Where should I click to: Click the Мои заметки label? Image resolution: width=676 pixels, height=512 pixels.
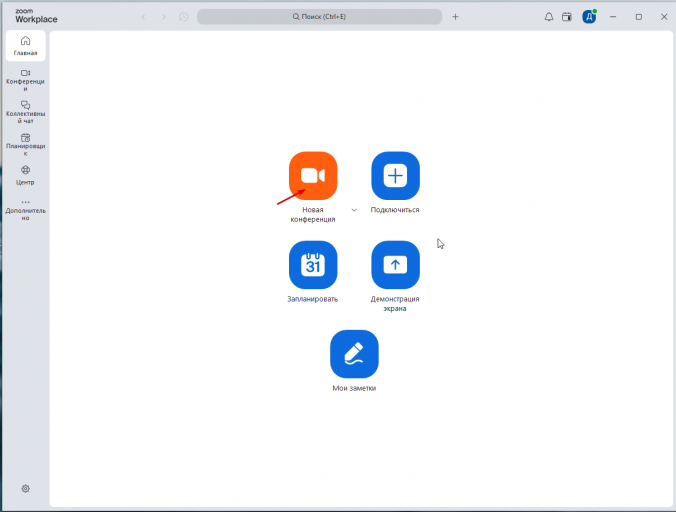click(354, 388)
